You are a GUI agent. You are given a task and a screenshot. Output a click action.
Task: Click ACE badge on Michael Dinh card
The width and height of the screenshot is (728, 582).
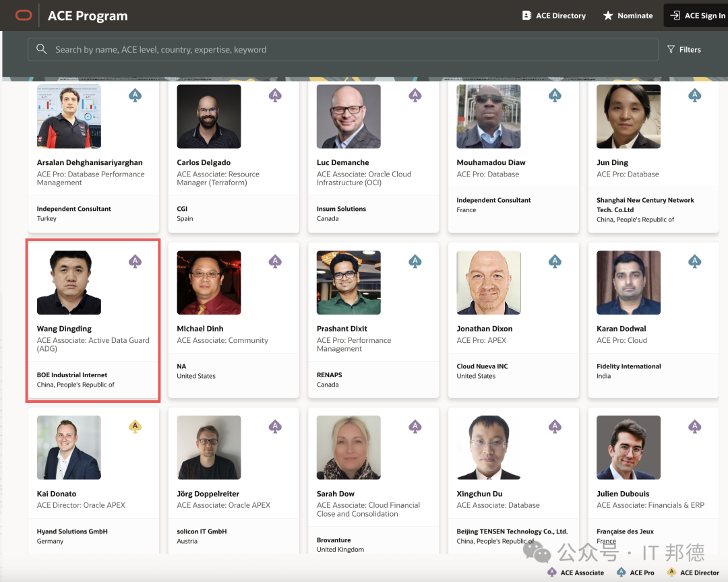click(x=275, y=261)
